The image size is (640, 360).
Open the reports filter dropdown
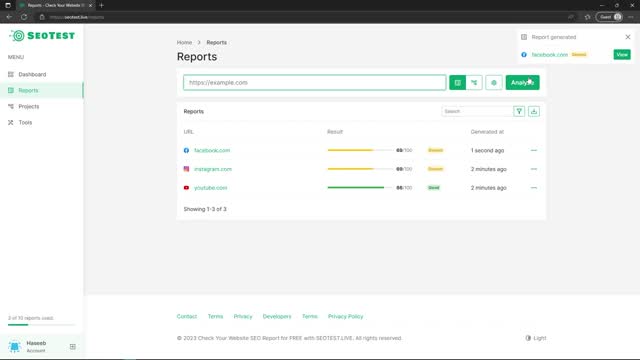(x=519, y=111)
